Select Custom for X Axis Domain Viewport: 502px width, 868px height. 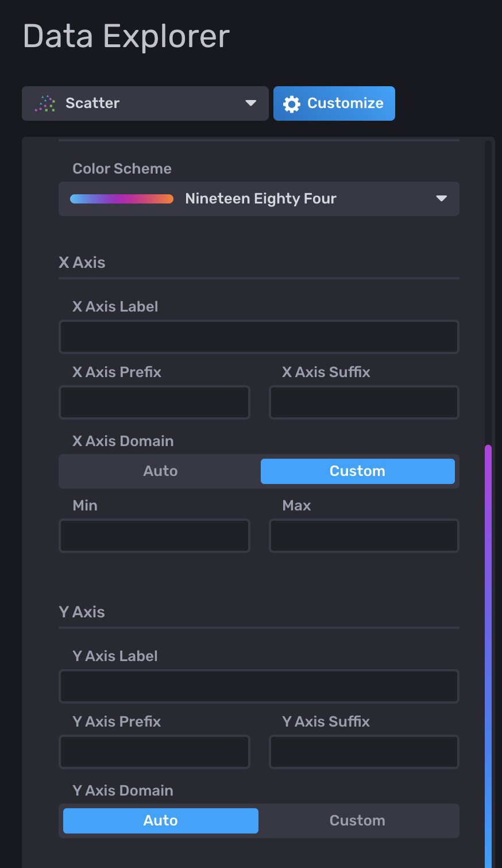(x=357, y=471)
